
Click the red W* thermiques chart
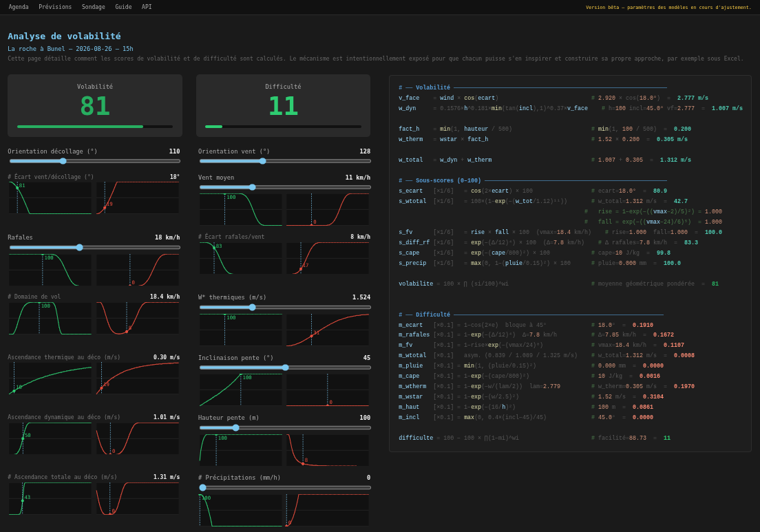coord(328,330)
